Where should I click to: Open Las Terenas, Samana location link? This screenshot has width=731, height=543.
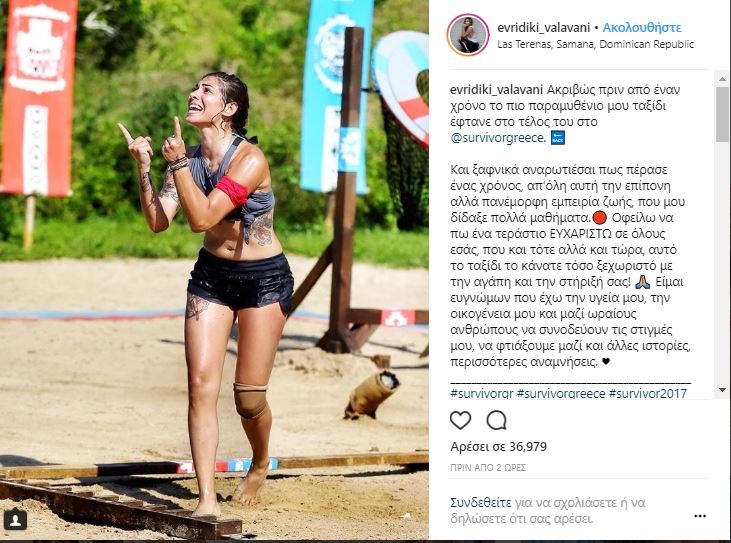pos(595,44)
